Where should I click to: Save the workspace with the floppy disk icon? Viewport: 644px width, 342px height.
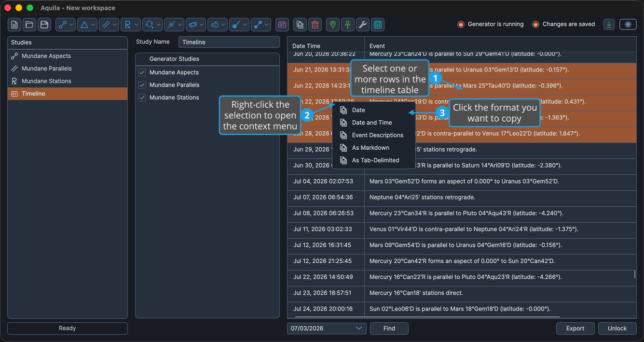[x=44, y=25]
